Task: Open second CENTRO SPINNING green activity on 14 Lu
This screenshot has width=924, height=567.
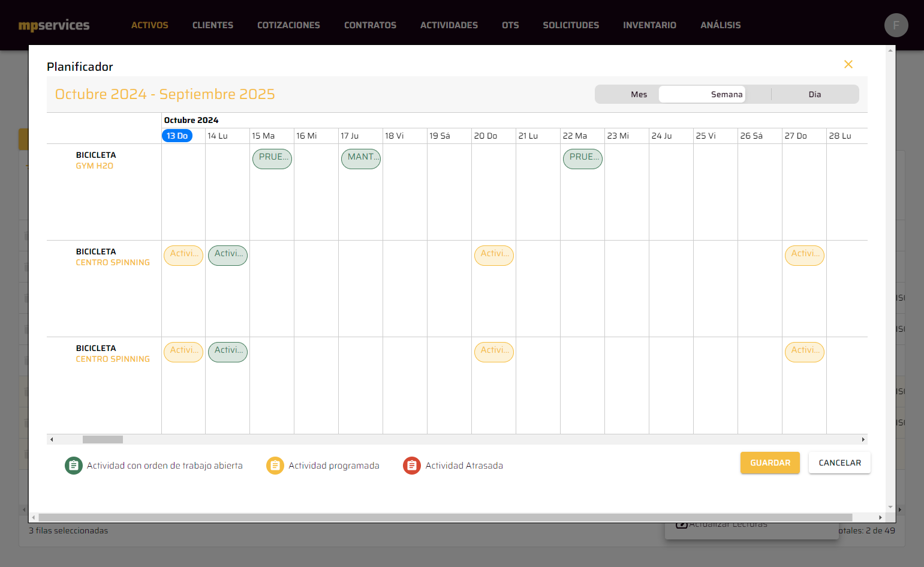Action: pyautogui.click(x=228, y=352)
